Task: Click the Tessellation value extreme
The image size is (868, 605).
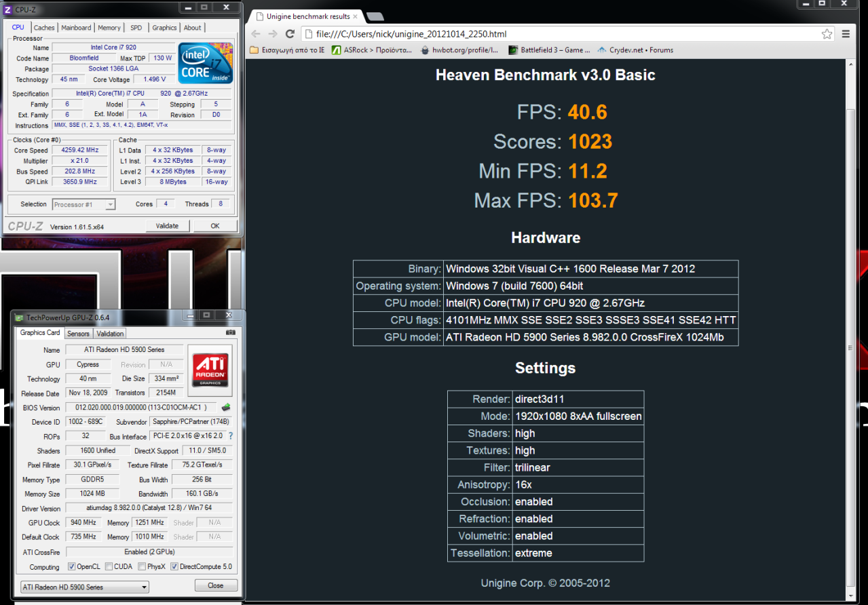Action: click(x=533, y=553)
